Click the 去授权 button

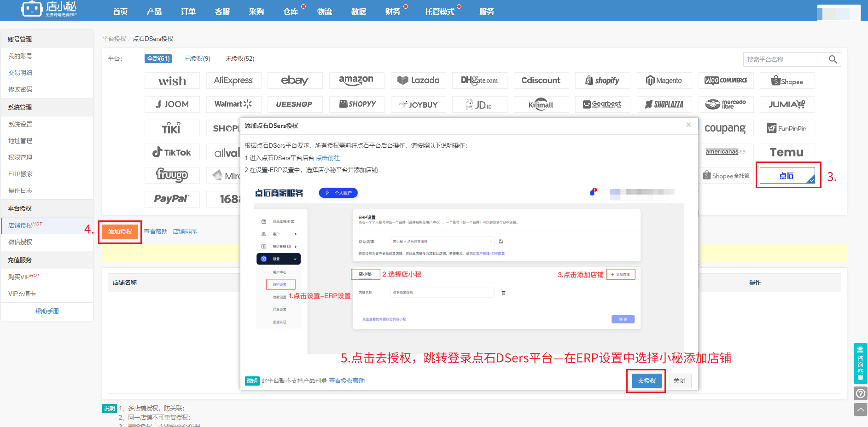tap(647, 381)
